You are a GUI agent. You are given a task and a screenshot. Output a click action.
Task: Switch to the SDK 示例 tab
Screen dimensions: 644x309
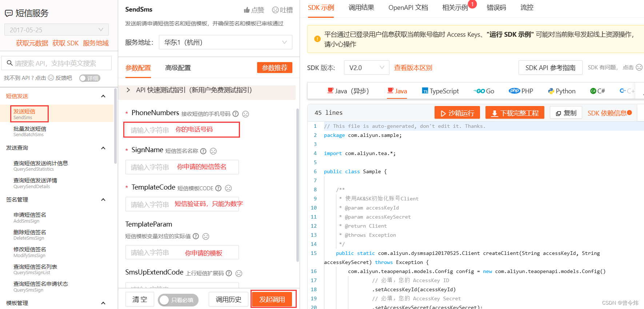[321, 8]
